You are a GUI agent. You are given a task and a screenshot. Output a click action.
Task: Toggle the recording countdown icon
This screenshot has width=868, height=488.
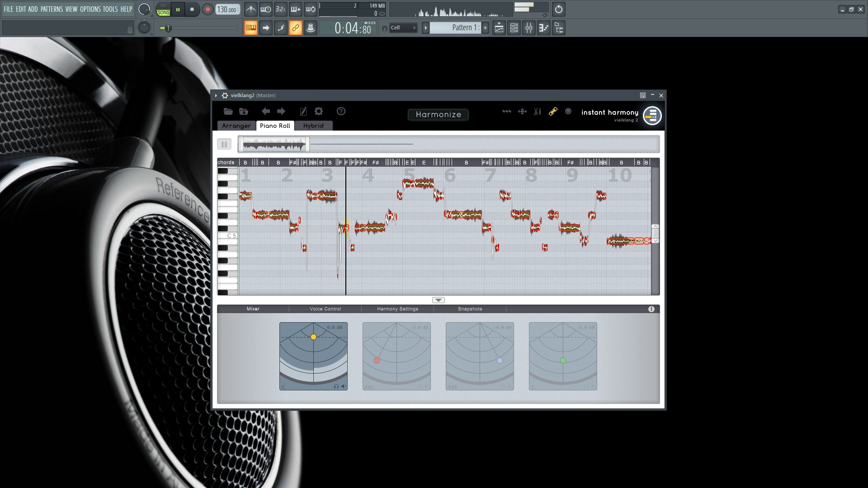(x=281, y=9)
